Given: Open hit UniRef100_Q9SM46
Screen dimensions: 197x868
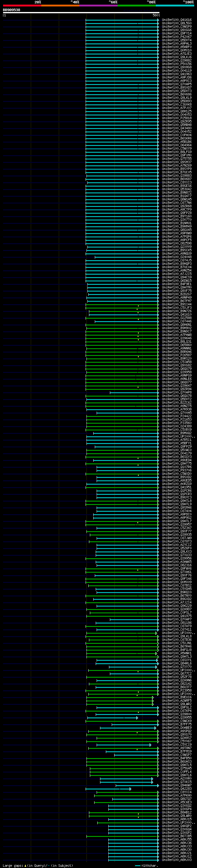Looking at the screenshot, I should (x=177, y=507).
